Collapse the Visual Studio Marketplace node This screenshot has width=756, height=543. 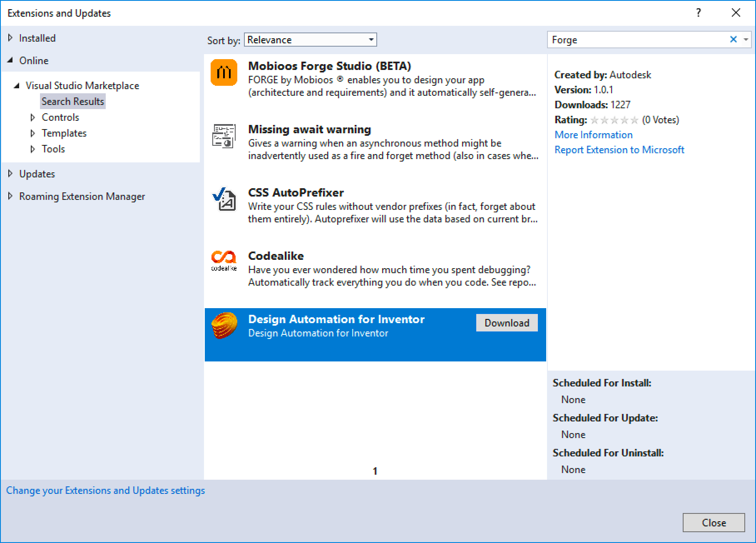pyautogui.click(x=17, y=86)
